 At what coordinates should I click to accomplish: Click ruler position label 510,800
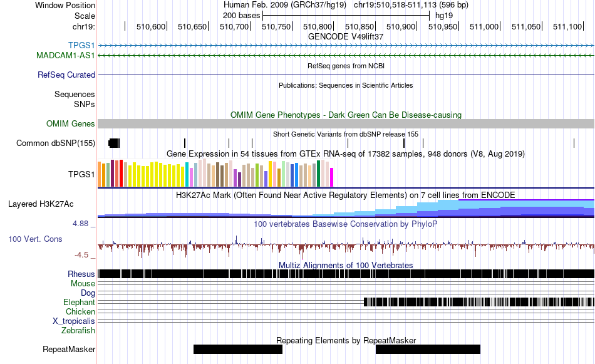click(x=318, y=26)
